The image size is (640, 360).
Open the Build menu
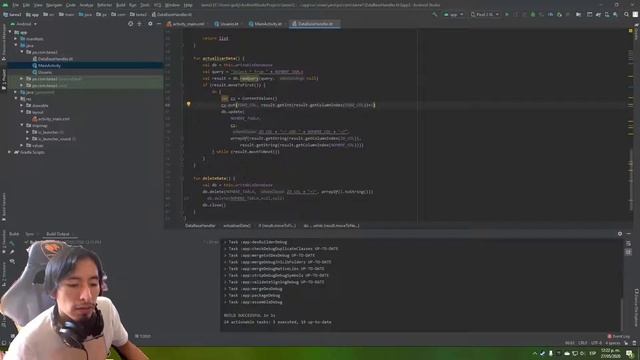(x=121, y=5)
